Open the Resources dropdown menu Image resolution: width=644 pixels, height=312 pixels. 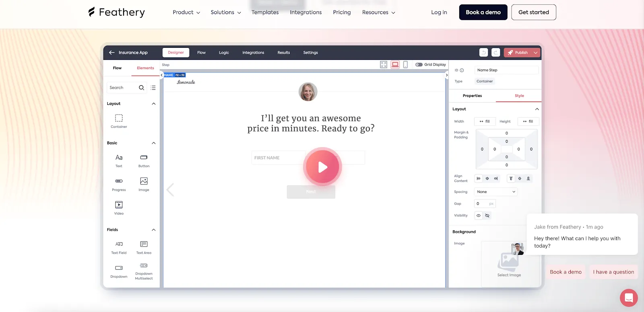(x=379, y=12)
